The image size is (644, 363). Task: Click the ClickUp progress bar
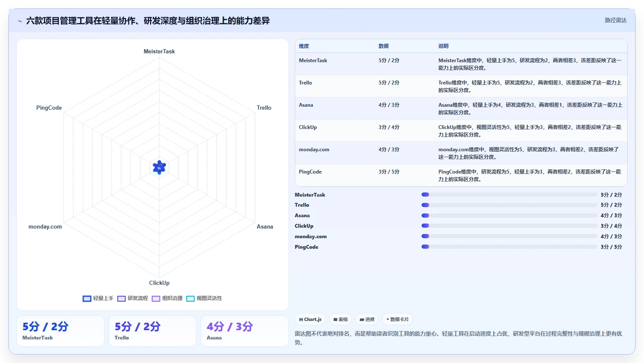509,226
